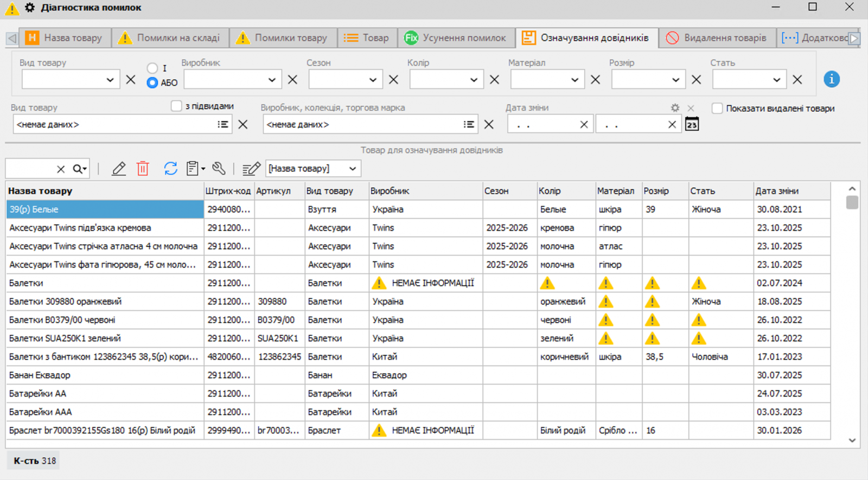Click the table's vertical scrollbar thumb
The image size is (868, 480).
pos(852,202)
